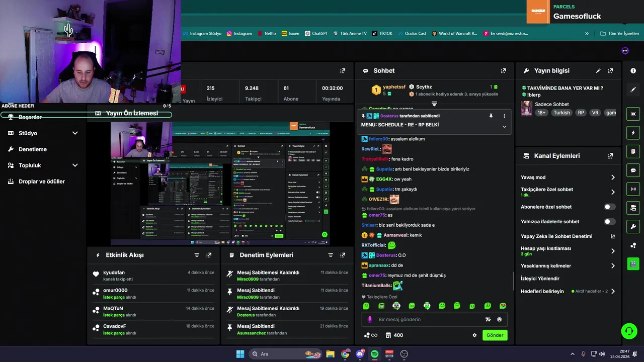Click the green clapperboard icon in right sidebar
The image size is (644, 362).
tap(633, 263)
